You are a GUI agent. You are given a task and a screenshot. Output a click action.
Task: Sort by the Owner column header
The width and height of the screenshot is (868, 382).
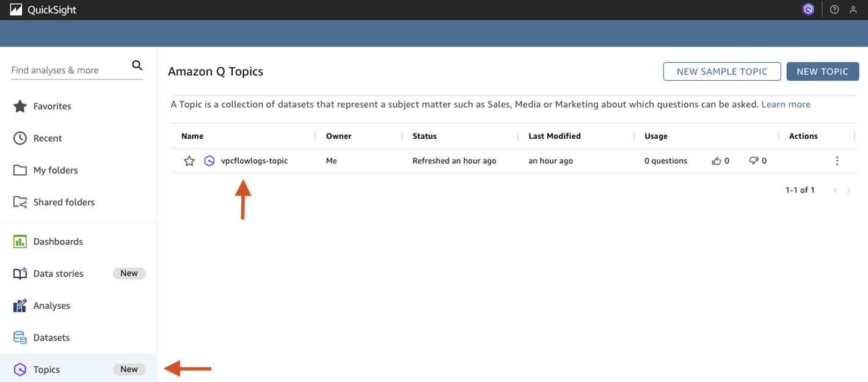point(338,136)
